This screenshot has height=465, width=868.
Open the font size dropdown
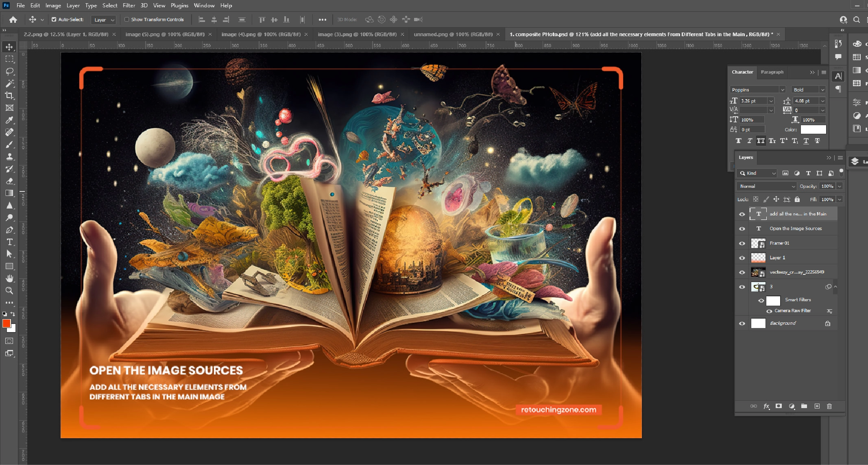pos(771,101)
